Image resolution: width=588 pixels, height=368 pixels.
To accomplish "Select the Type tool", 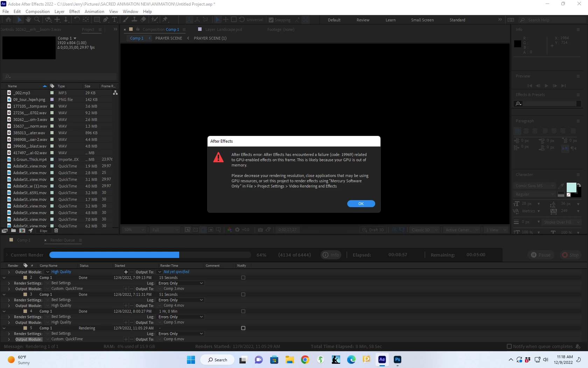I will pos(114,20).
